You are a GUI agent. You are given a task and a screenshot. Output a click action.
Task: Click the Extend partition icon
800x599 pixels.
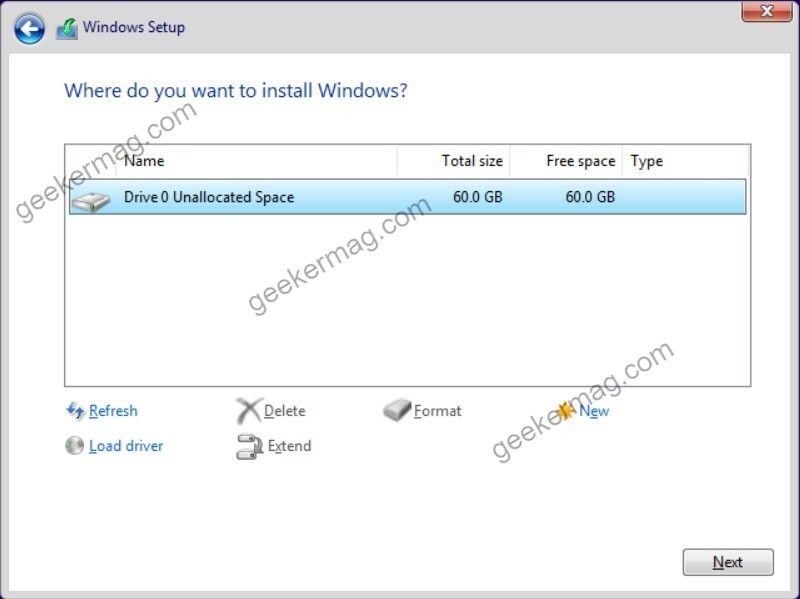tap(249, 446)
